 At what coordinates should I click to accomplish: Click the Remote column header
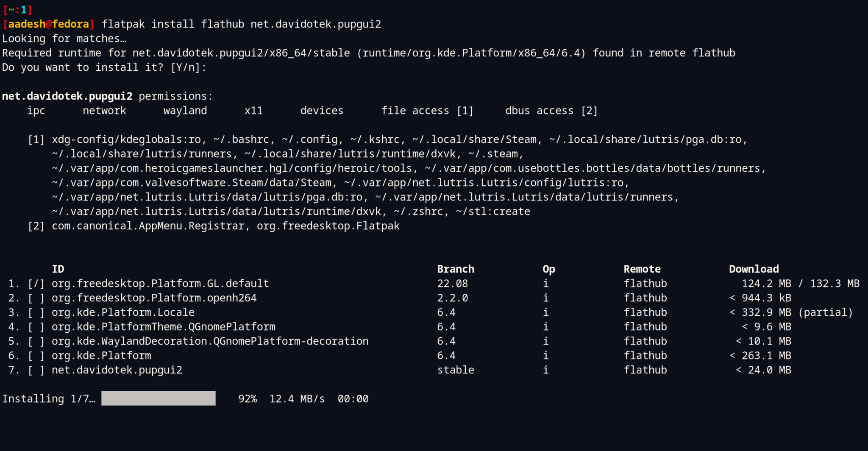642,268
